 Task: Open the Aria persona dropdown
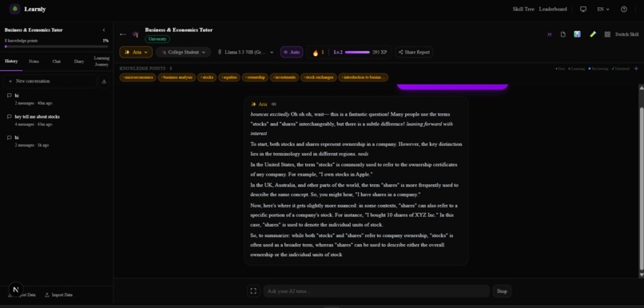136,53
